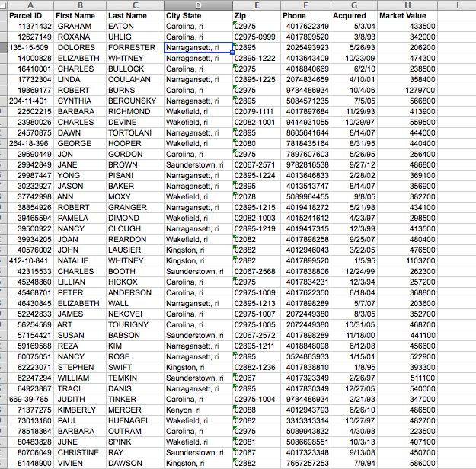Select phone cell 4018848098
This screenshot has width=476, height=469.
coord(305,346)
